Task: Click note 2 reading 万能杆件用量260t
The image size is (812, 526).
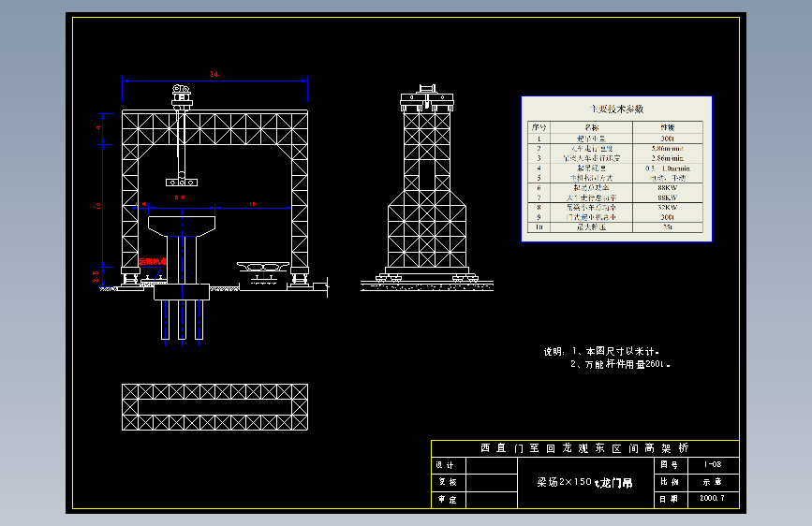Action: 620,364
